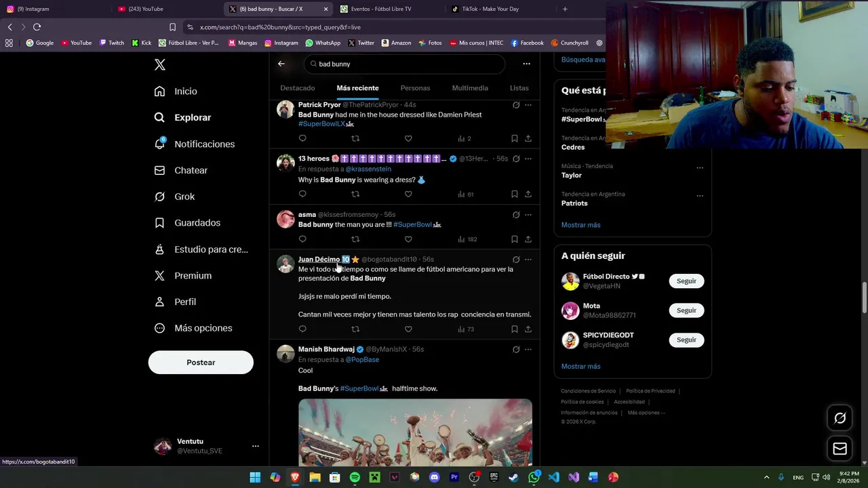The height and width of the screenshot is (488, 868).
Task: Bookmark Juan Décimo's post
Action: (515, 329)
